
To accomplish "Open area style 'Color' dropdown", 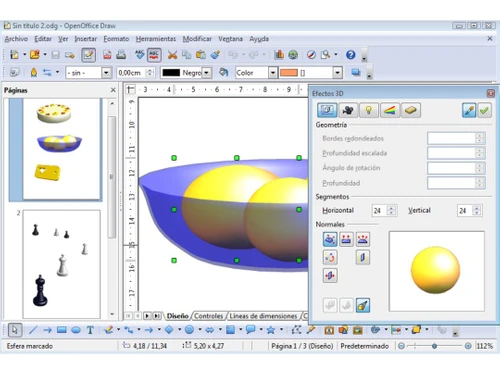I will pyautogui.click(x=273, y=73).
